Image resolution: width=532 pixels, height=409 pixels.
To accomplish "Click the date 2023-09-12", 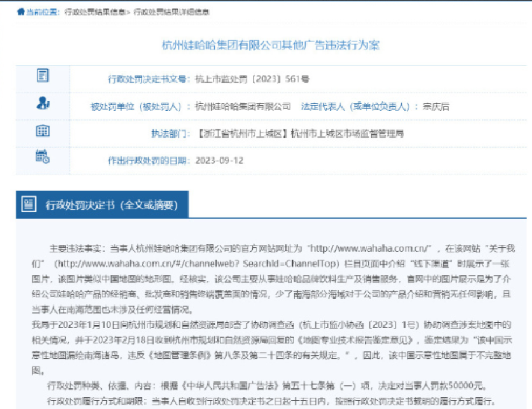I will pos(219,160).
